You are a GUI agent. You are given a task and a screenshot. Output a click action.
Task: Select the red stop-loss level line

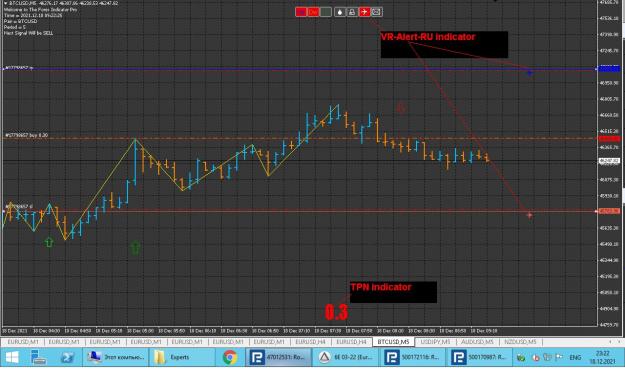(299, 211)
